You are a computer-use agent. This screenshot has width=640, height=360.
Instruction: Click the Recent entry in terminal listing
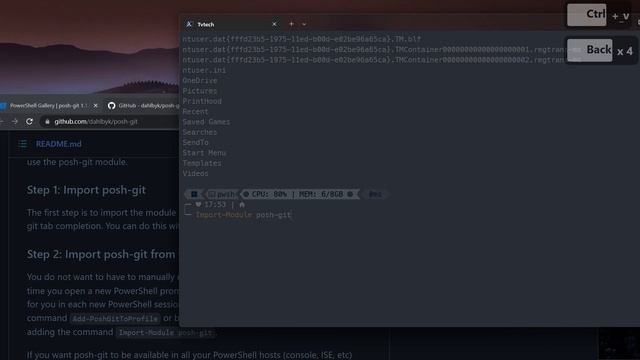(x=195, y=111)
